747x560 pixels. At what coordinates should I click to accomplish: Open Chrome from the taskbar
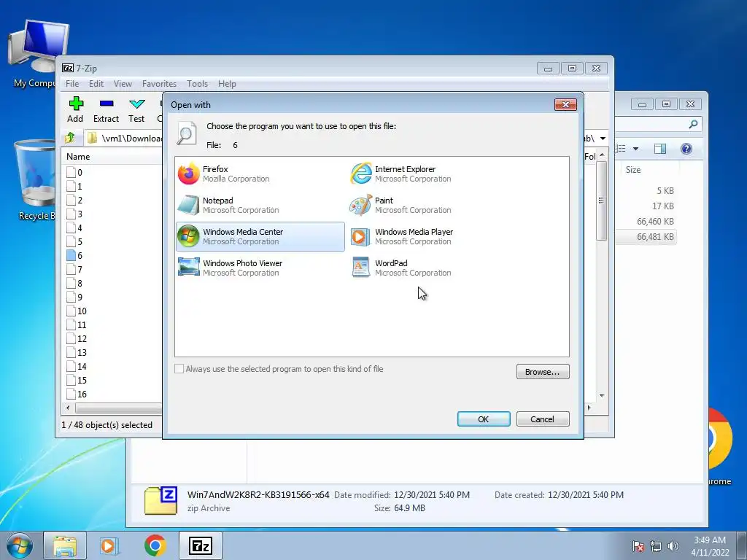[155, 545]
